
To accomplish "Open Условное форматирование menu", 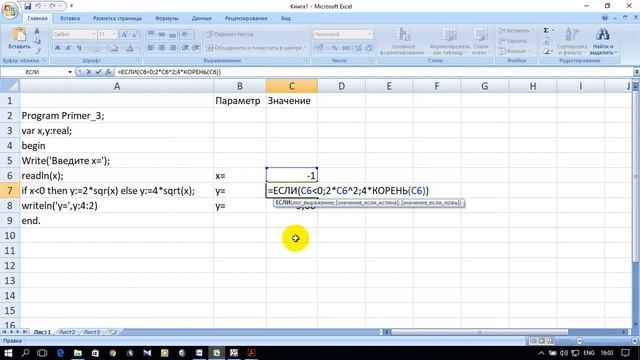I will tap(402, 41).
